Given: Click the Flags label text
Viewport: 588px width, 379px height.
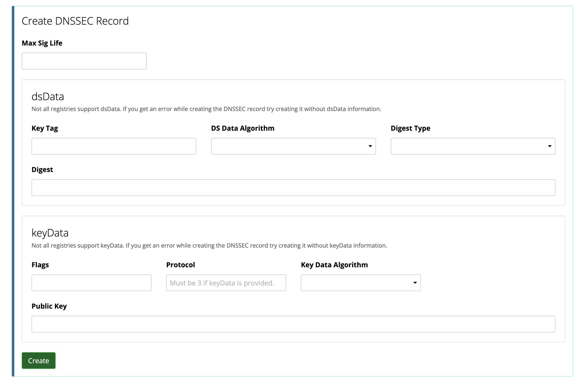Looking at the screenshot, I should click(40, 265).
